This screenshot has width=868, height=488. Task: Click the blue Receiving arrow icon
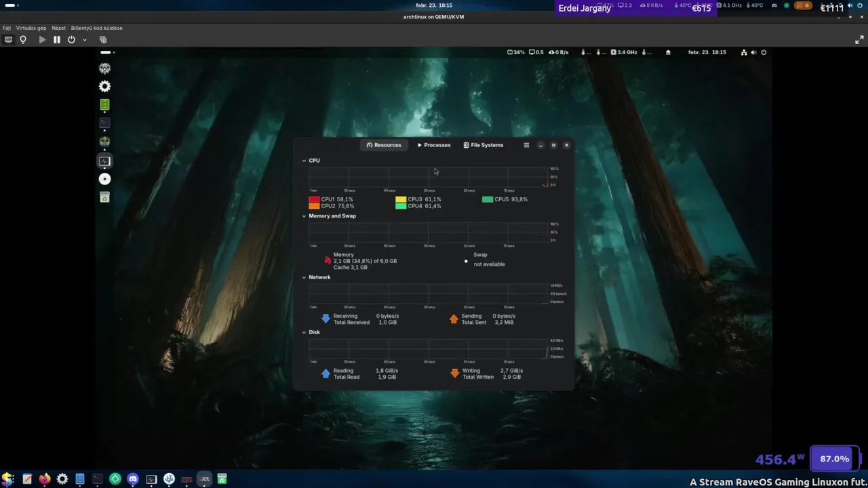pos(325,319)
